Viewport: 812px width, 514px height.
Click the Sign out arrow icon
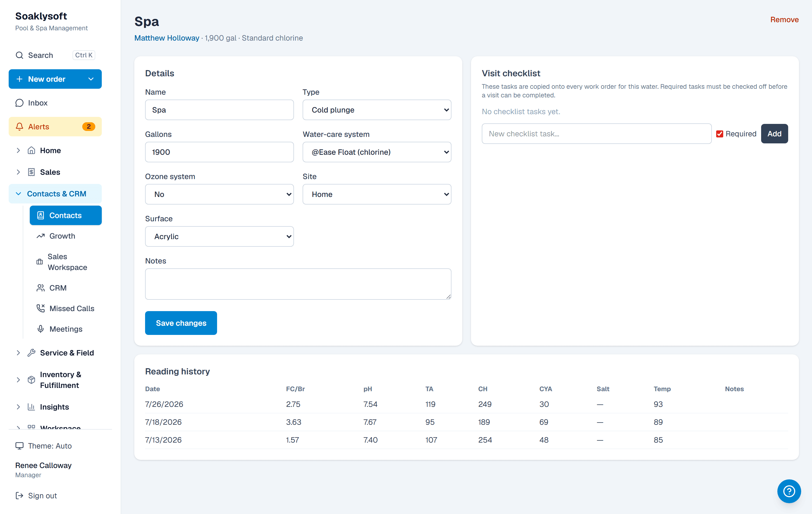click(x=19, y=495)
